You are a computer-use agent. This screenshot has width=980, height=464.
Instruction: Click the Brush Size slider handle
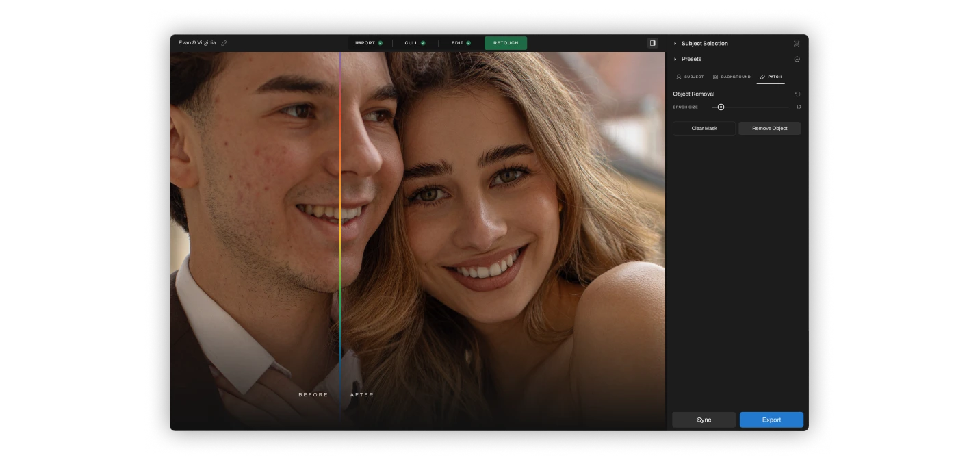point(721,107)
